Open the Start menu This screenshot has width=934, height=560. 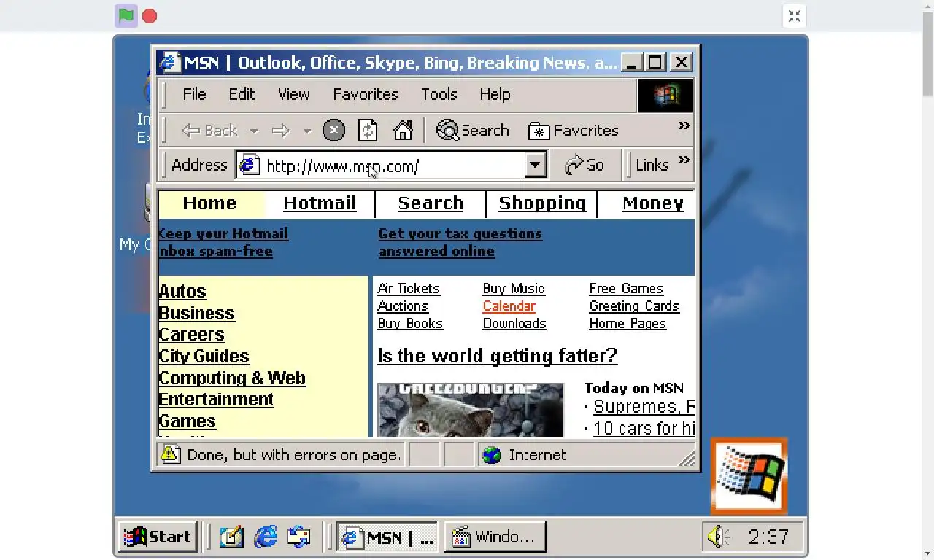tap(158, 537)
